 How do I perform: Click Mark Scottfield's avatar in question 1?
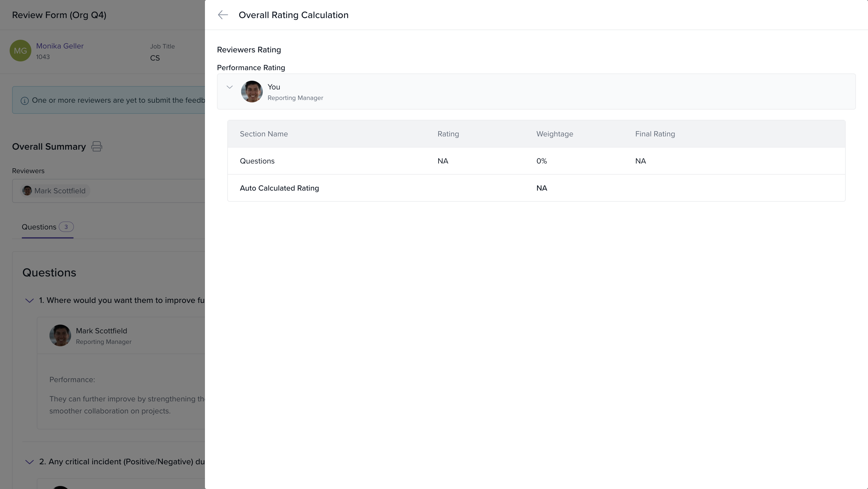click(60, 335)
